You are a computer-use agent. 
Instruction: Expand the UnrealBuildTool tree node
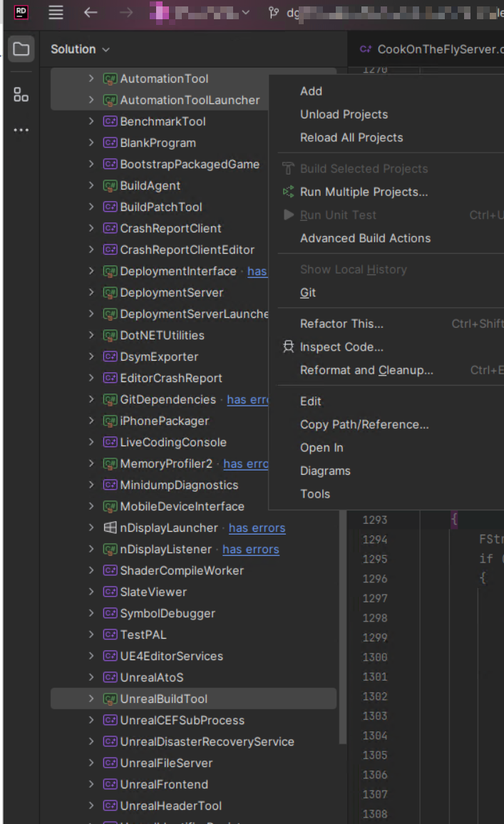[x=91, y=699]
